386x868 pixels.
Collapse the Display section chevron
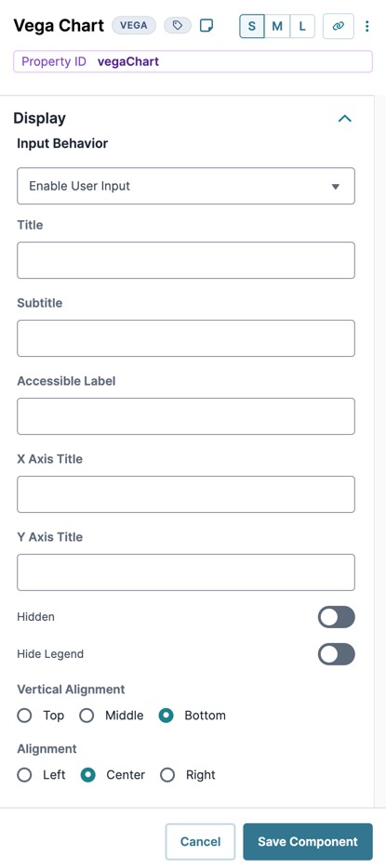[x=345, y=118]
